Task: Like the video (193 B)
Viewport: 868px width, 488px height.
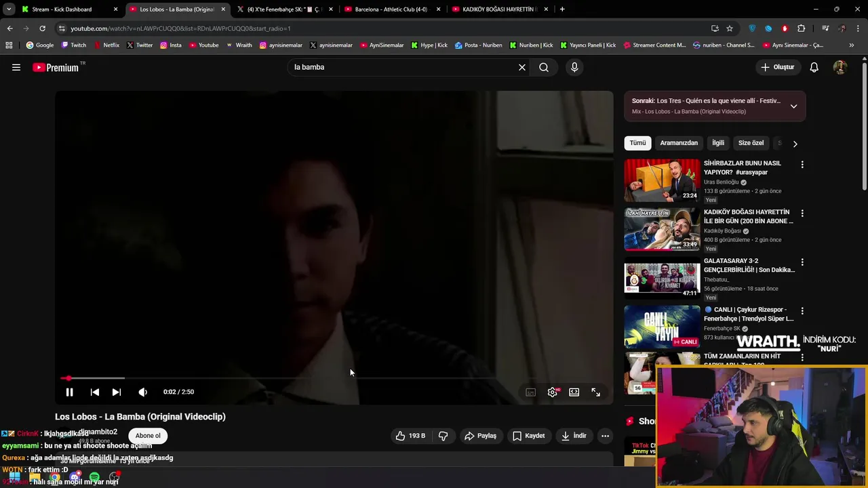Action: coord(410,436)
